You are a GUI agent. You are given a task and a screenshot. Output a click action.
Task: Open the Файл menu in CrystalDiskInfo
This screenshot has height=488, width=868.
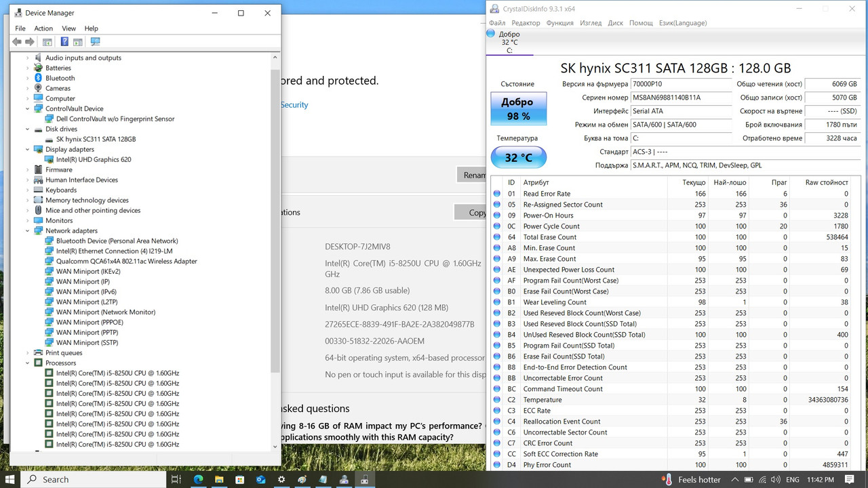tap(496, 23)
